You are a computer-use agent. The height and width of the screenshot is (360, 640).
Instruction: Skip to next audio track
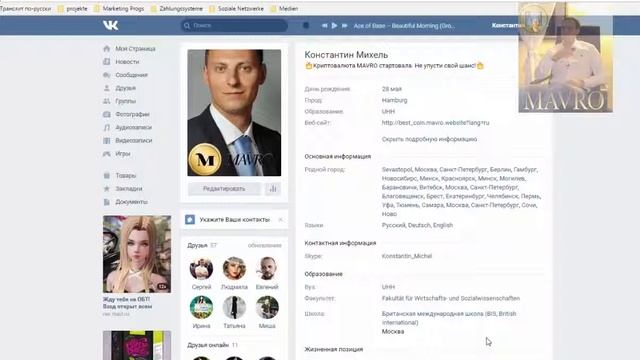point(344,25)
